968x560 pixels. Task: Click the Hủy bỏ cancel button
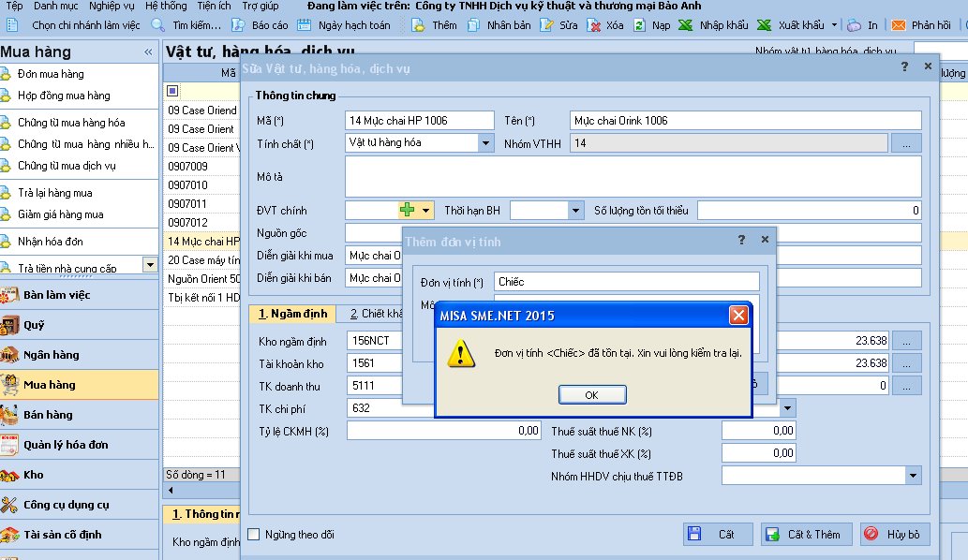(895, 534)
